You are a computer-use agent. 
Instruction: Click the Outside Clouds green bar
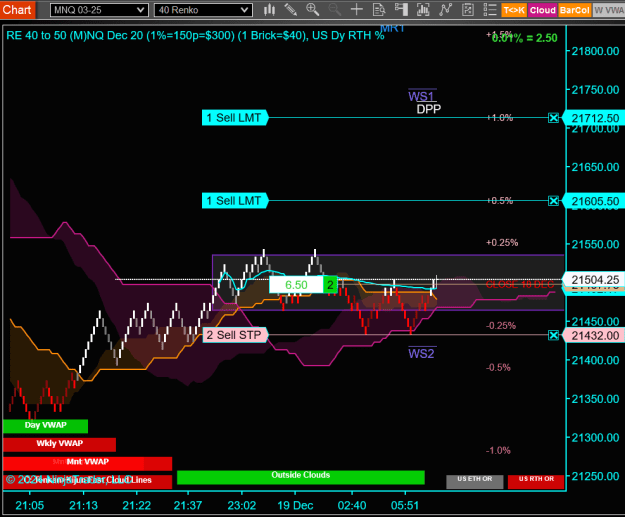pyautogui.click(x=301, y=477)
